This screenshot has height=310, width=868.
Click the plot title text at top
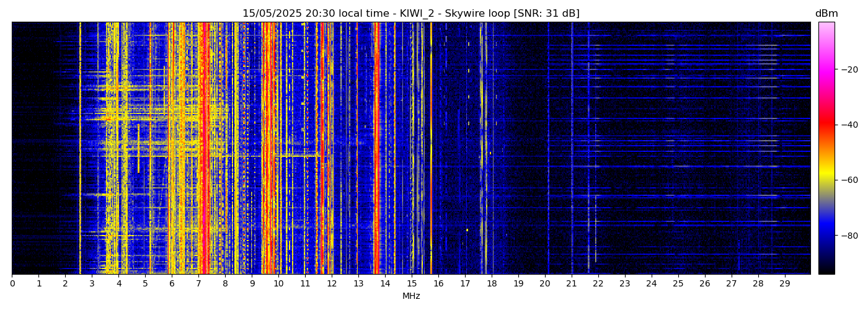coord(410,14)
